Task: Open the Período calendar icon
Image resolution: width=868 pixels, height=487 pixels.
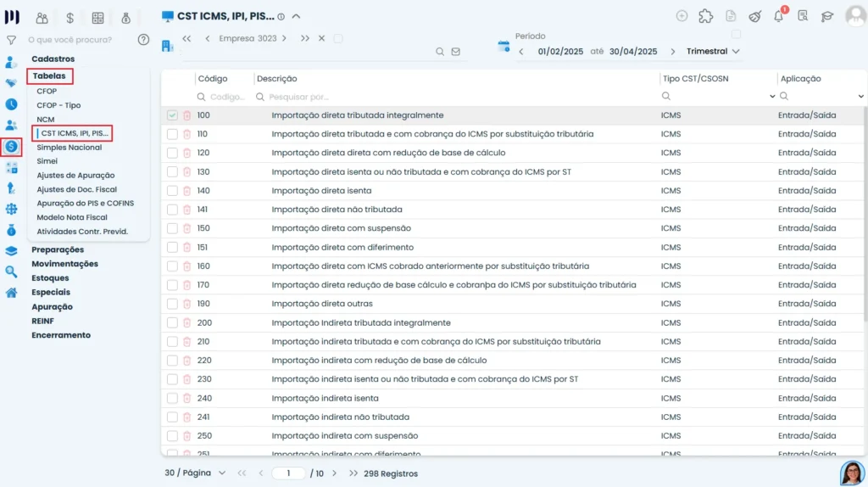Action: pos(504,47)
